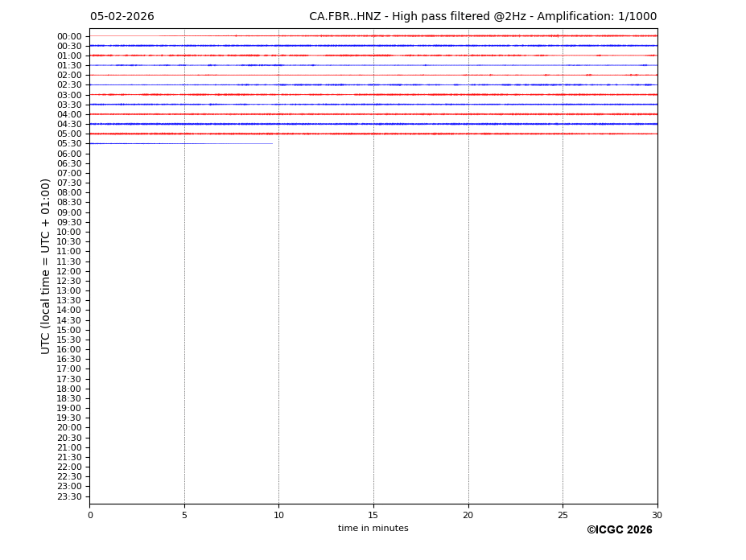Click the CA.FBR..HNZ plot title

[x=483, y=17]
